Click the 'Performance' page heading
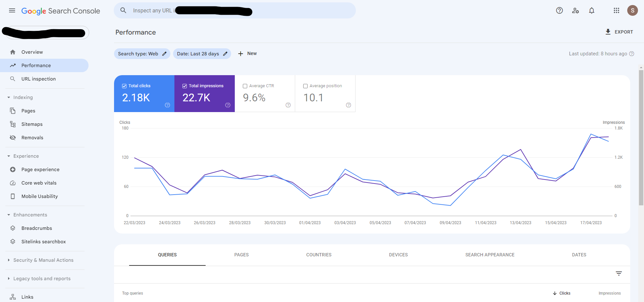The image size is (644, 302). pos(136,32)
